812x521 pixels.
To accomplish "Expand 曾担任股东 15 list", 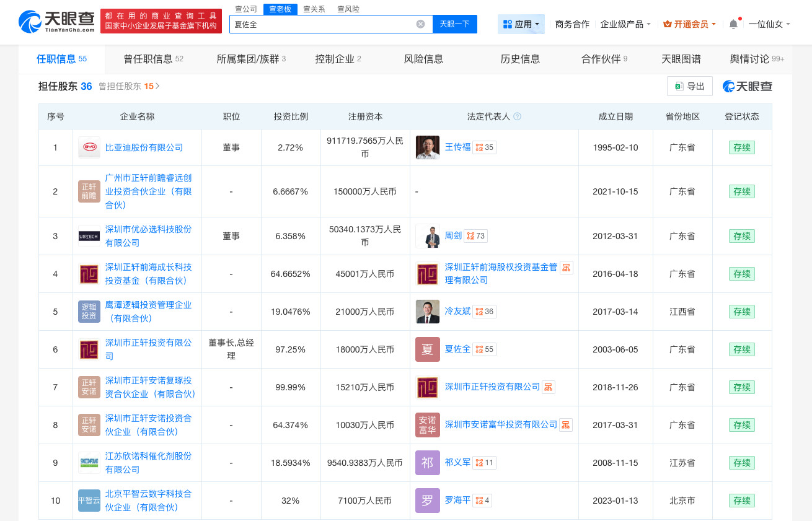I will 129,86.
